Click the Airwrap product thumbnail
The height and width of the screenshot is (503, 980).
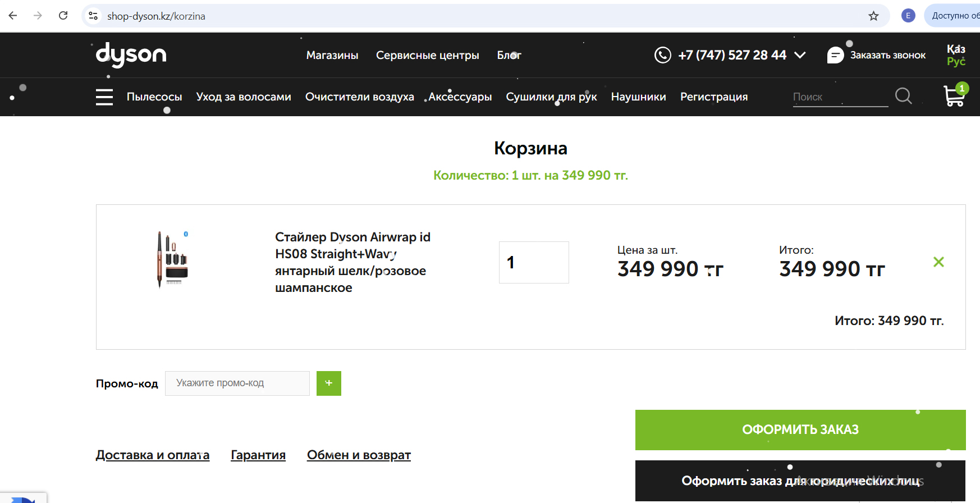(x=173, y=259)
